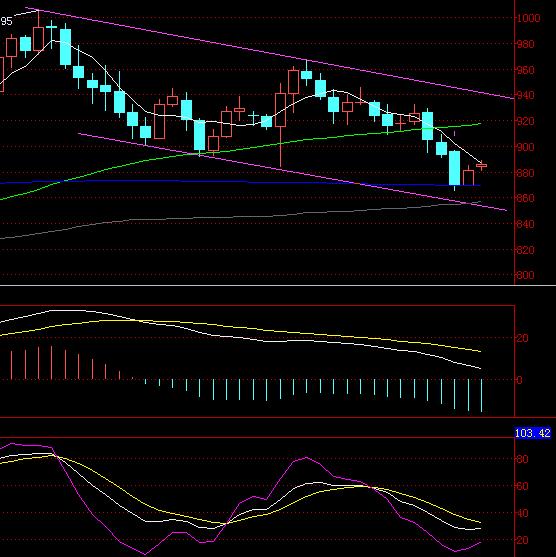Select the 880 price axis label
The height and width of the screenshot is (557, 556).
tap(526, 173)
